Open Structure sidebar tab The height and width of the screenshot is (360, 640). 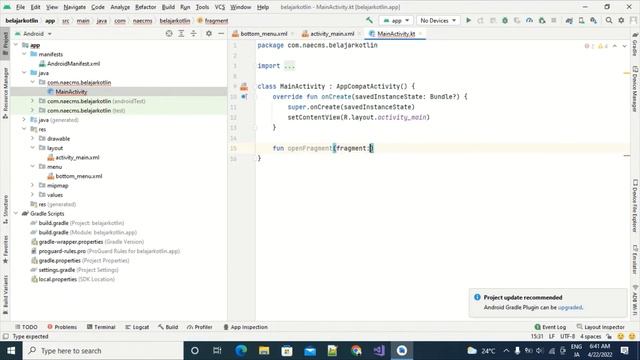click(x=5, y=209)
